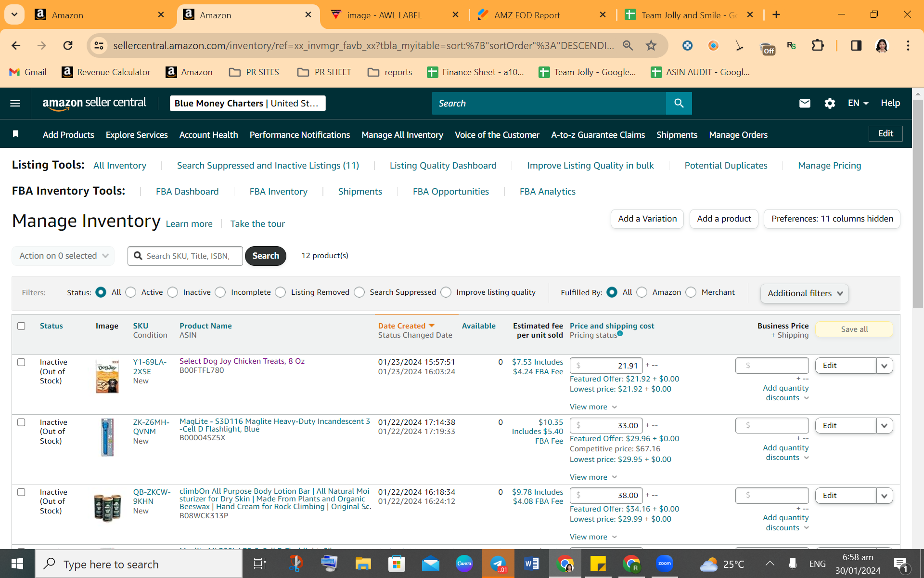
Task: Expand View more for MagLite Flashlight pricing
Action: [x=593, y=477]
